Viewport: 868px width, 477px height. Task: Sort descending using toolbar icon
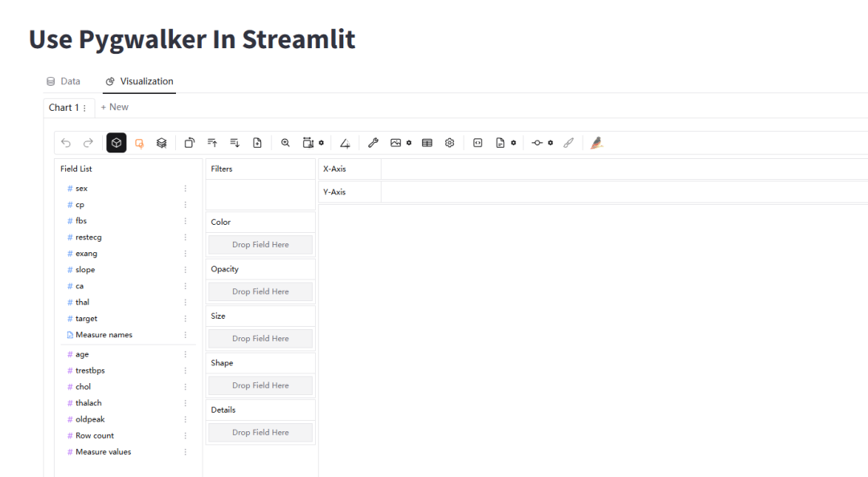(235, 143)
